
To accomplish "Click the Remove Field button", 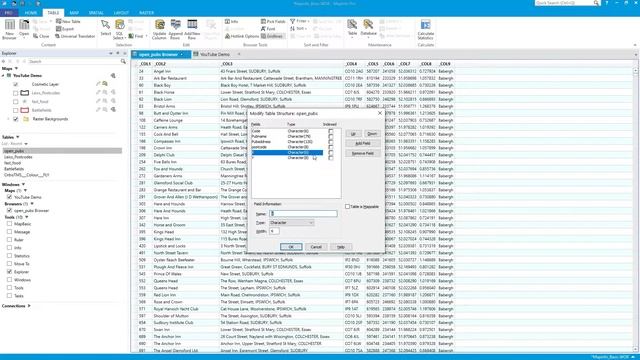I will (x=362, y=153).
